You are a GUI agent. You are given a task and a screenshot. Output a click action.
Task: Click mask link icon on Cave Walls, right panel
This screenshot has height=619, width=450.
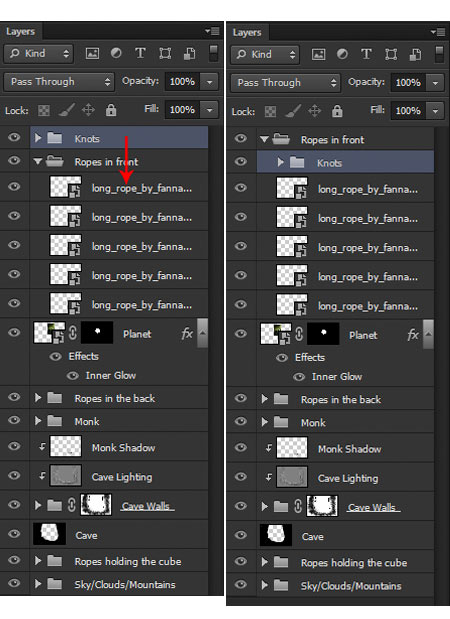[298, 506]
